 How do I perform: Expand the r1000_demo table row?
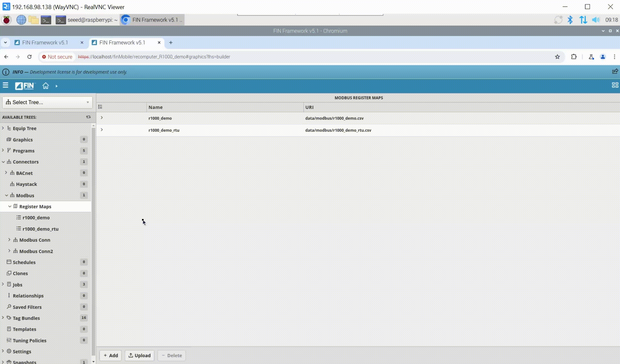coord(102,118)
